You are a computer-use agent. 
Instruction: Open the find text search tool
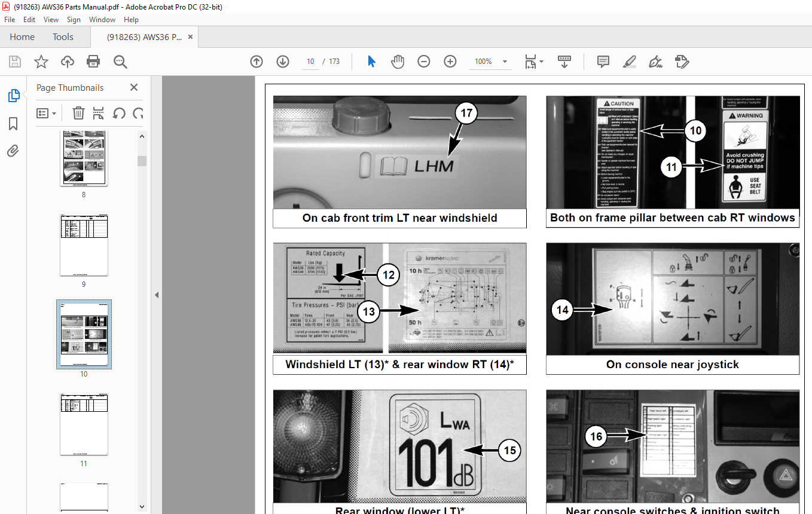pyautogui.click(x=120, y=62)
